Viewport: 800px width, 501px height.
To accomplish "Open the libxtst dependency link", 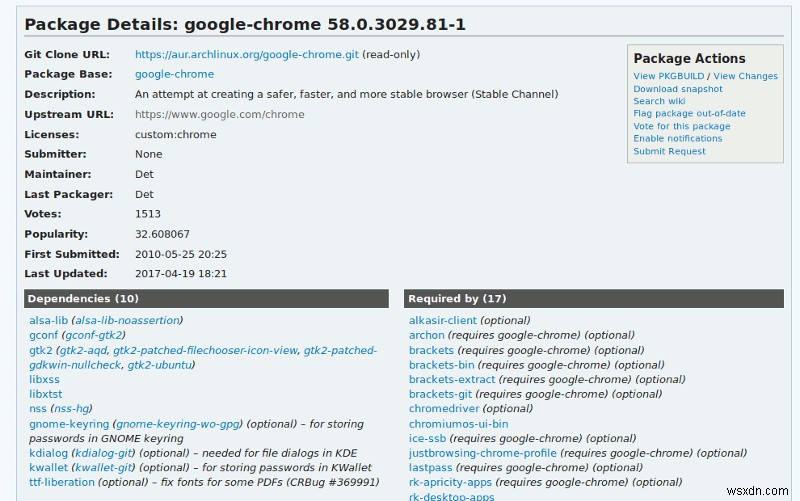I will pyautogui.click(x=45, y=394).
